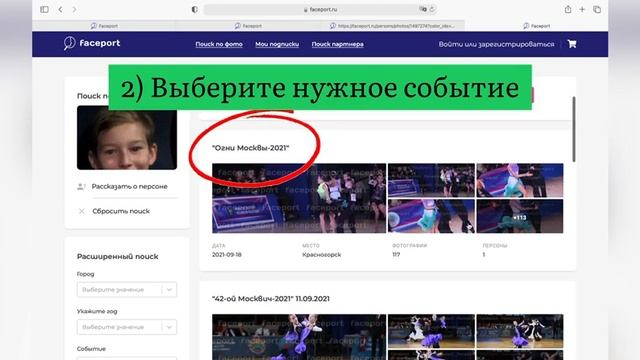Go back with browser back arrow

(60, 9)
